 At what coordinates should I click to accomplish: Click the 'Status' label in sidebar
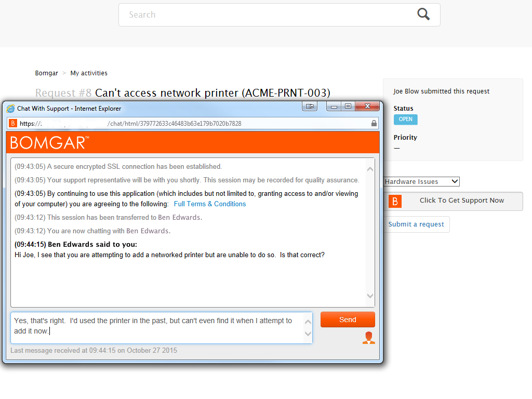click(x=403, y=109)
